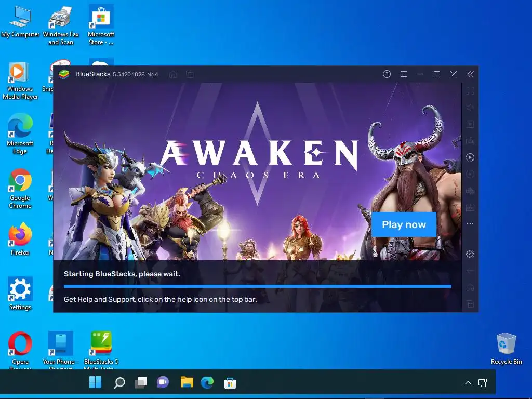Click the volume speaker icon in sidebar
The image size is (532, 399).
(x=470, y=108)
